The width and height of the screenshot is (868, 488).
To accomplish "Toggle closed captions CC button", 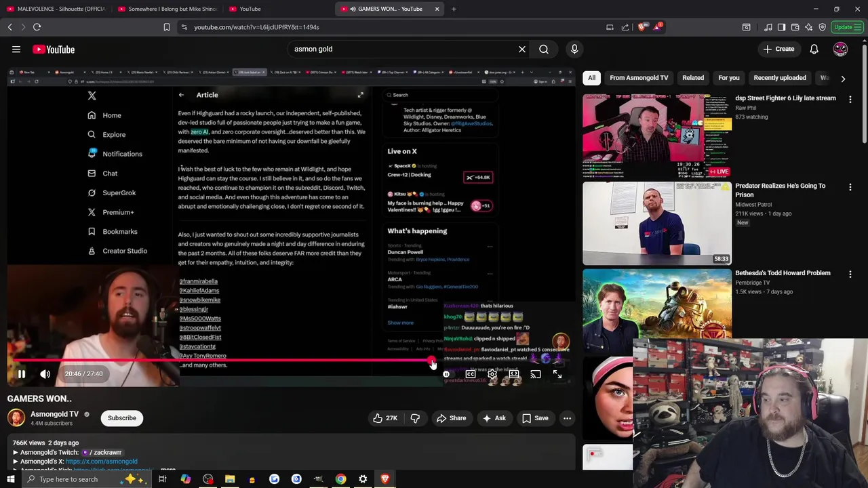I will [471, 374].
